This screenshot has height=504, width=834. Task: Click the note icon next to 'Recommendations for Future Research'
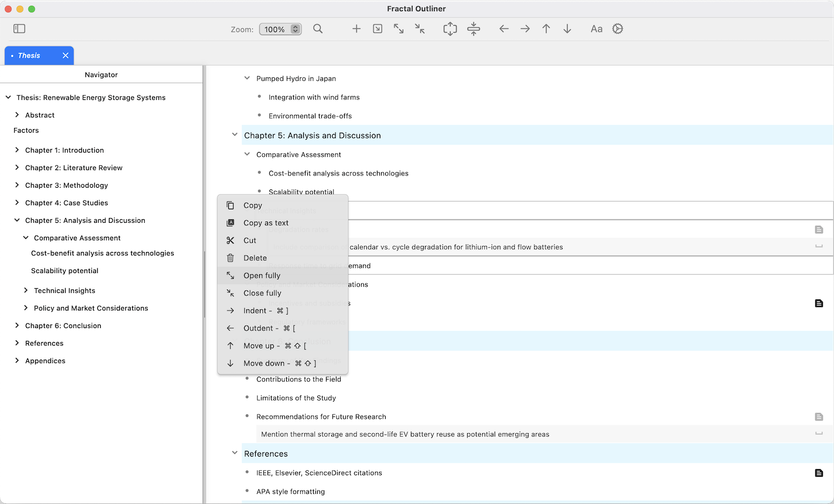[819, 417]
